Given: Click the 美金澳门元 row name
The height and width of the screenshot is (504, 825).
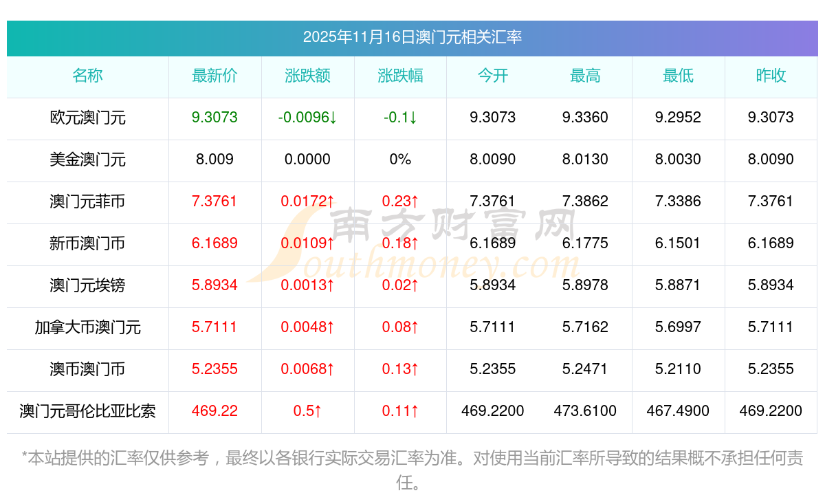Looking at the screenshot, I should tap(87, 160).
